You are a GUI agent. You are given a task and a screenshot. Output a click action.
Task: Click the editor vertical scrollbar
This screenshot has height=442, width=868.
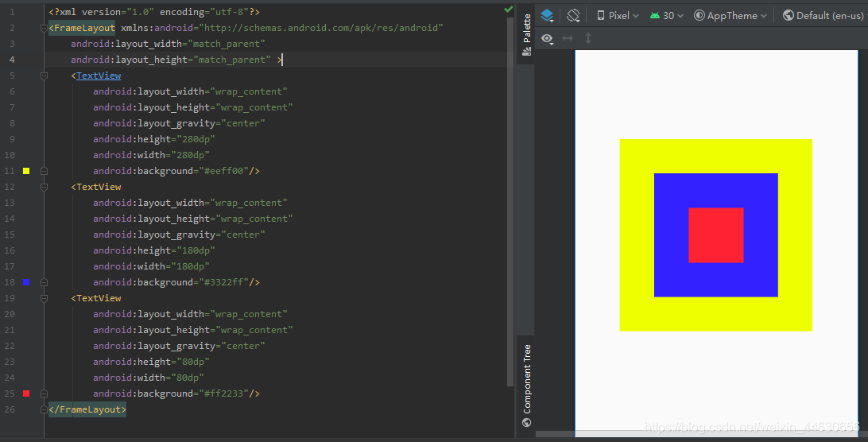coord(510,202)
